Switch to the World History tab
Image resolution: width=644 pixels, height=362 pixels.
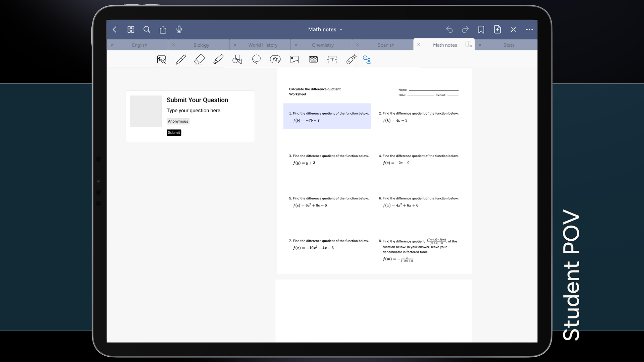(x=263, y=45)
